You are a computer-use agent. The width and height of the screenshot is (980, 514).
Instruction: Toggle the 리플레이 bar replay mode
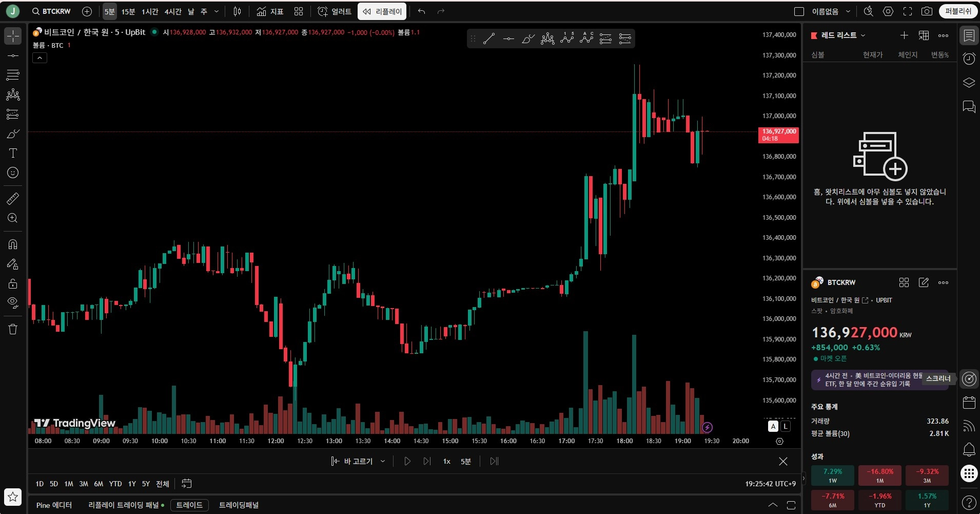pyautogui.click(x=382, y=11)
